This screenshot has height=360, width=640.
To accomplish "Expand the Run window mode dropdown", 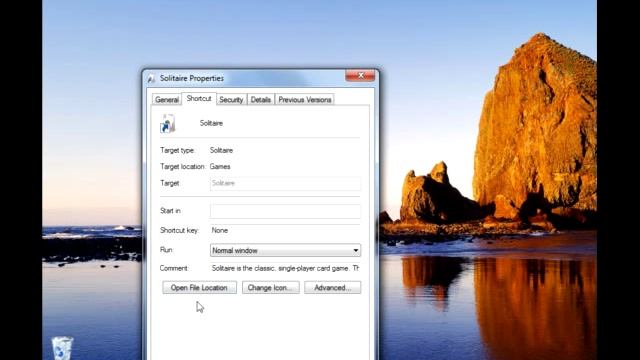I will [285, 250].
